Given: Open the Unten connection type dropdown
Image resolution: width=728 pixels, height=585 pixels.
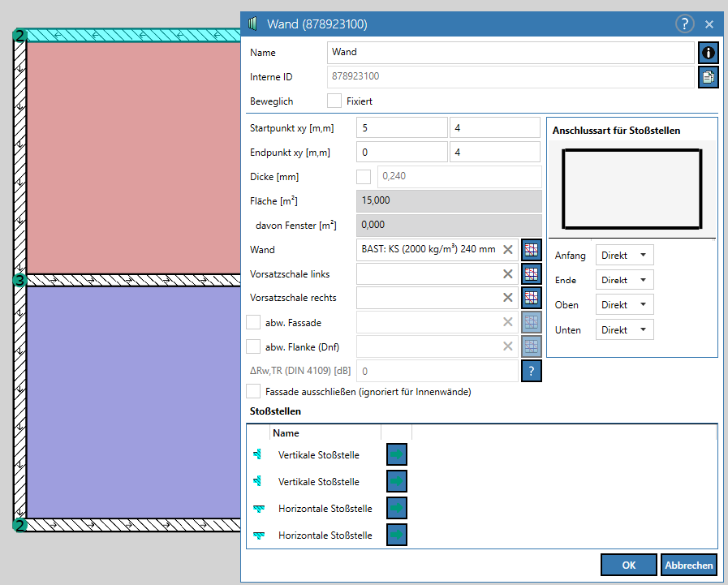Looking at the screenshot, I should point(624,329).
